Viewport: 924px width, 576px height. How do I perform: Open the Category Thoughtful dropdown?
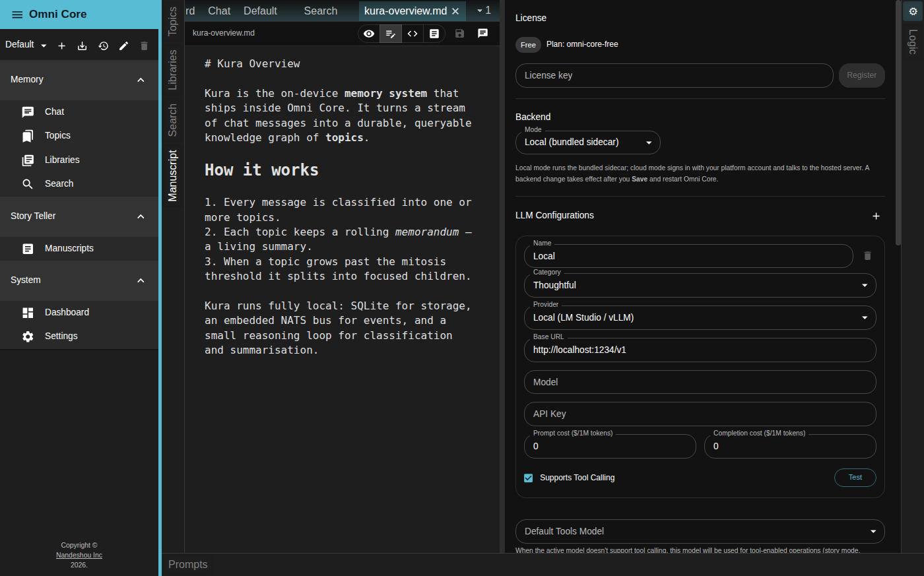700,286
